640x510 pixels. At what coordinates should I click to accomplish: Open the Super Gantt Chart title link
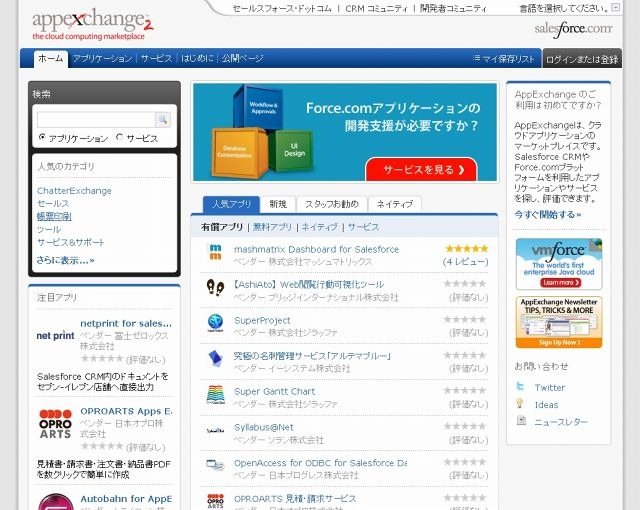(275, 391)
